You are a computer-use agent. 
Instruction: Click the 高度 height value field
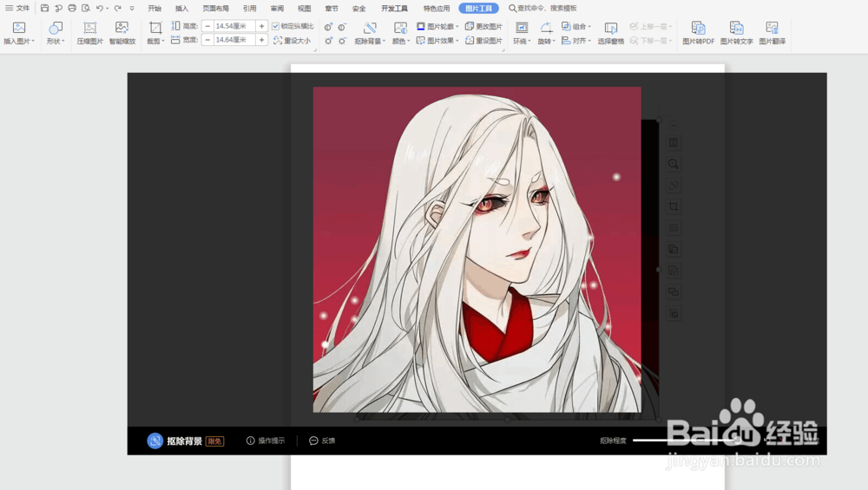point(234,26)
